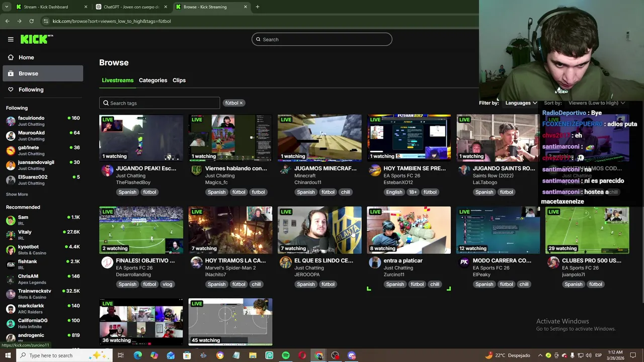Open Home in the sidebar
Viewport: 644px width, 362px height.
(x=43, y=57)
